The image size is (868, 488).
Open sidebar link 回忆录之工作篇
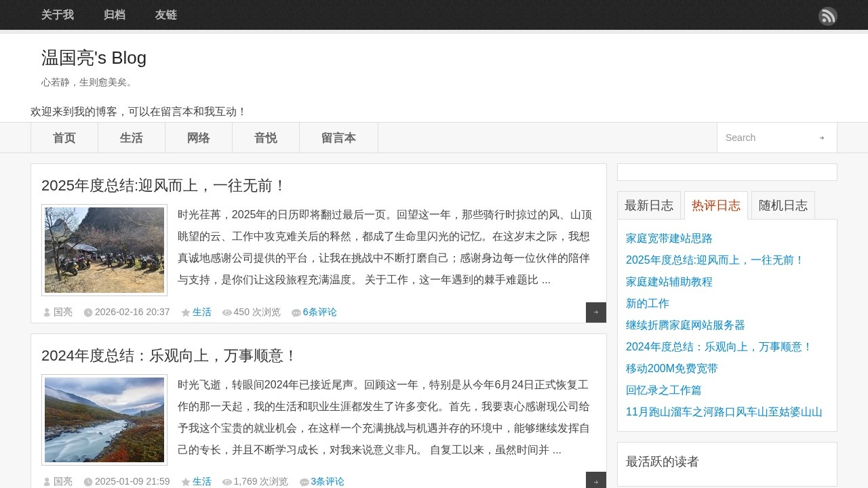664,390
